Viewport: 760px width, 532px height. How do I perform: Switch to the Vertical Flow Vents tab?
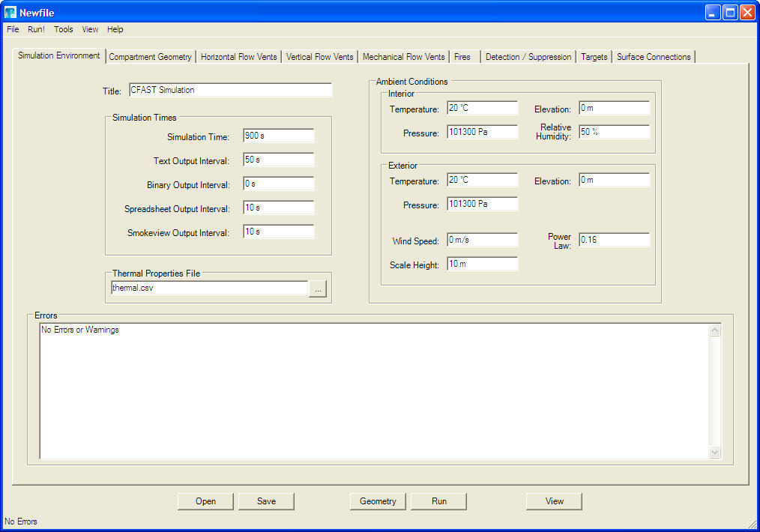pos(319,57)
